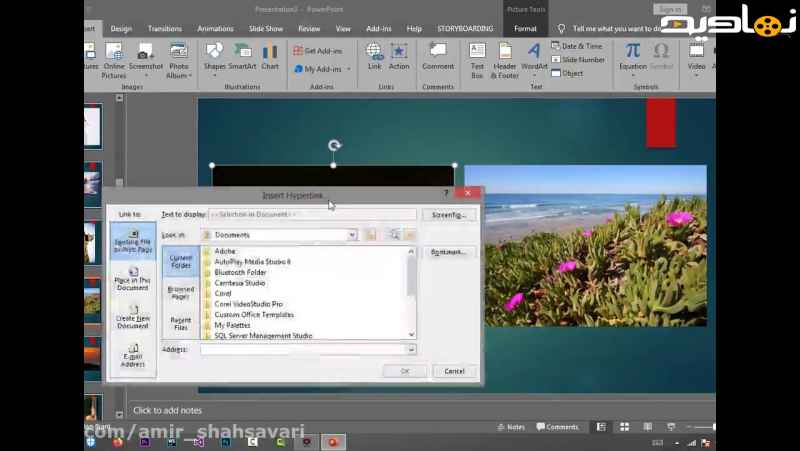Toggle Notes pane in the status bar
The image size is (800, 451).
pos(511,427)
